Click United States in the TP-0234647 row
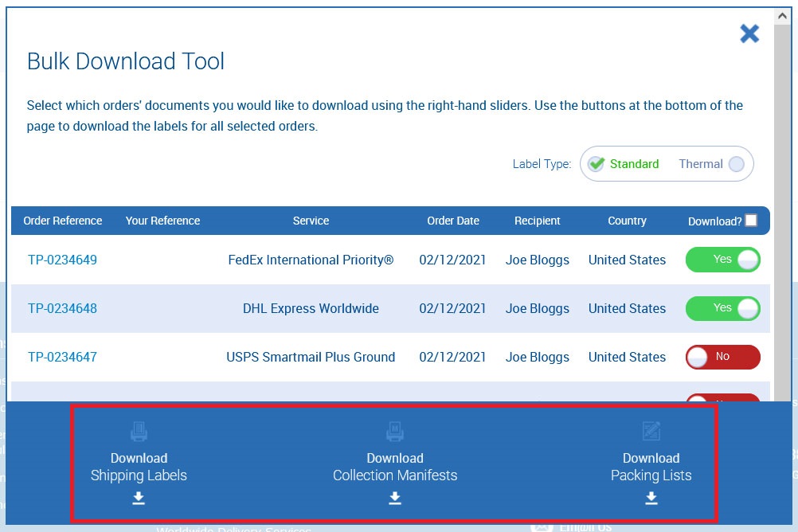Image resolution: width=798 pixels, height=532 pixels. point(627,357)
